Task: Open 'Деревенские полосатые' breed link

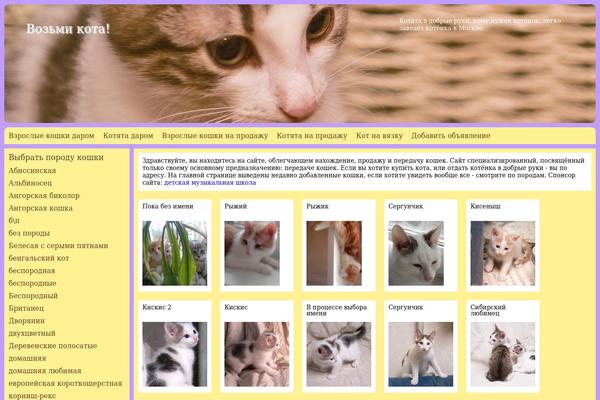Action: [x=53, y=346]
